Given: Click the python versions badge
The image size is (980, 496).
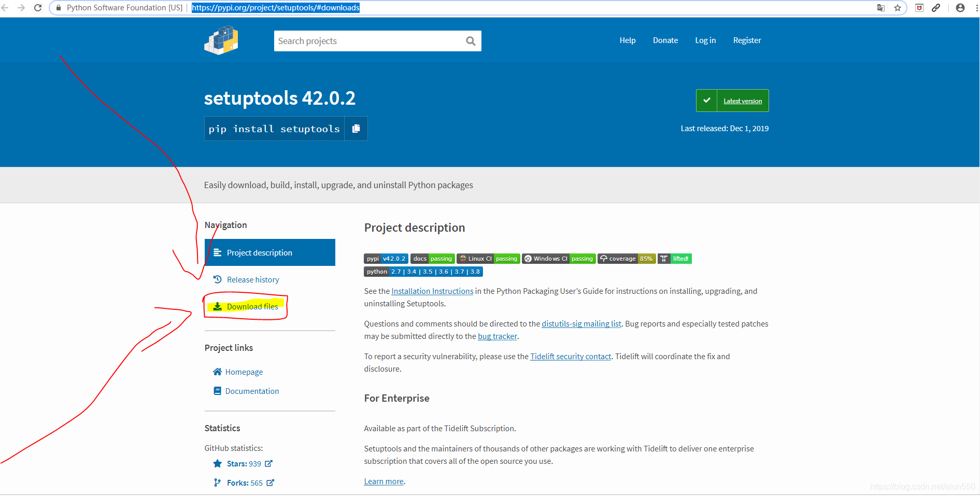Looking at the screenshot, I should pyautogui.click(x=423, y=272).
